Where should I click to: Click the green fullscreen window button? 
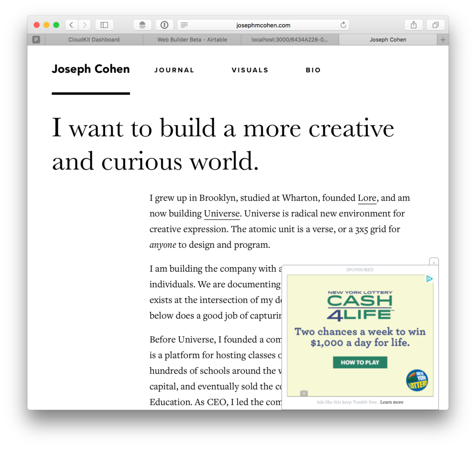tap(56, 25)
